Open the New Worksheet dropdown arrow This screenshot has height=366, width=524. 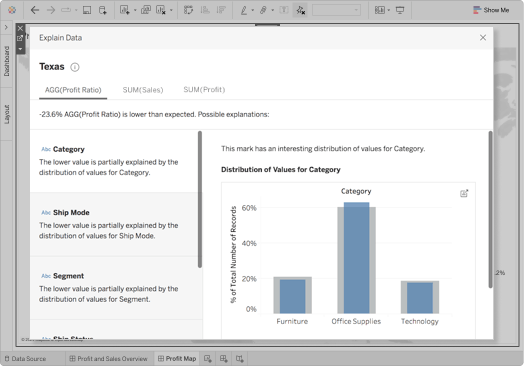pos(135,10)
